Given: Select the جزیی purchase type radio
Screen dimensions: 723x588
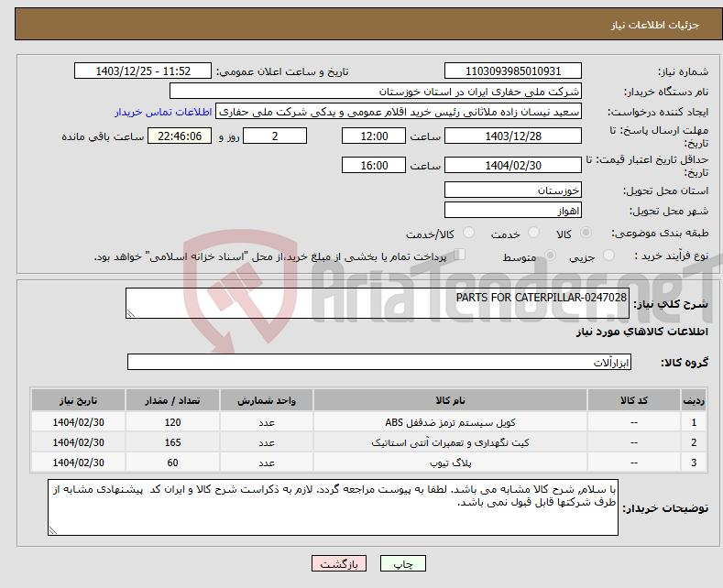Looking at the screenshot, I should click(x=608, y=255).
